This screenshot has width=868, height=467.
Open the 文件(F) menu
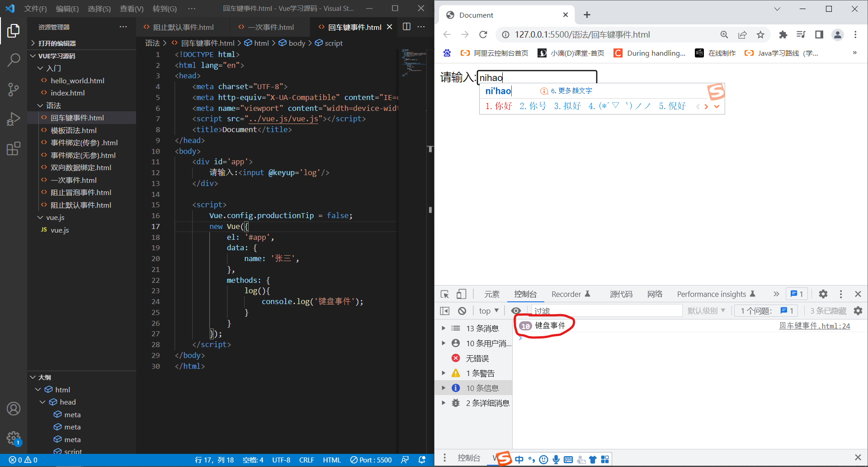click(x=35, y=9)
